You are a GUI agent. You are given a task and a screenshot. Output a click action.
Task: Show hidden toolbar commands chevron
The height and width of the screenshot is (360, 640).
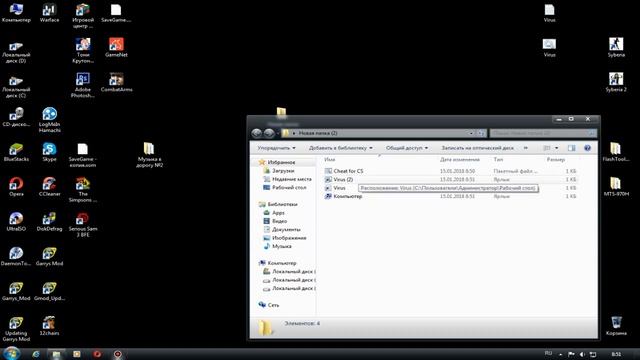526,148
